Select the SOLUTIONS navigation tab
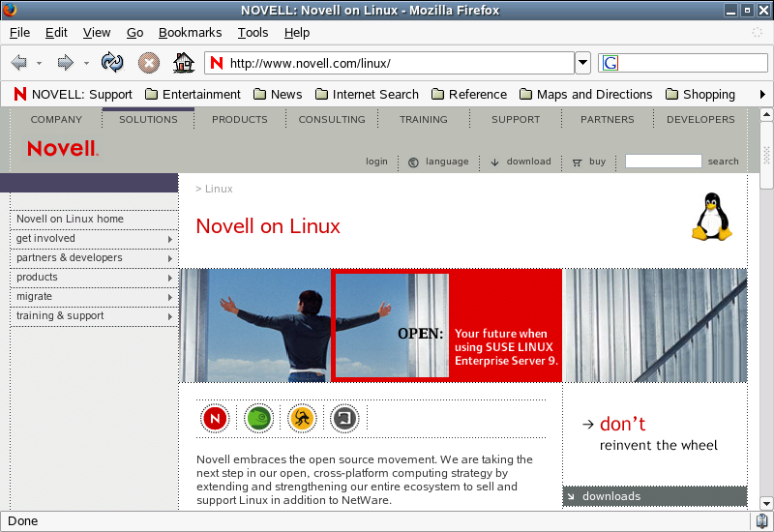 [148, 119]
